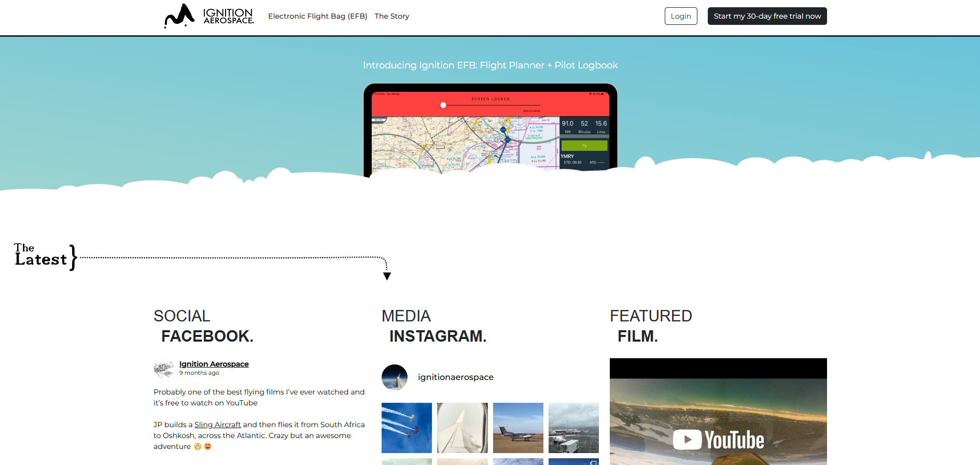This screenshot has width=980, height=465.
Task: Open the ignitionaerospace Instagram username
Action: [456, 377]
